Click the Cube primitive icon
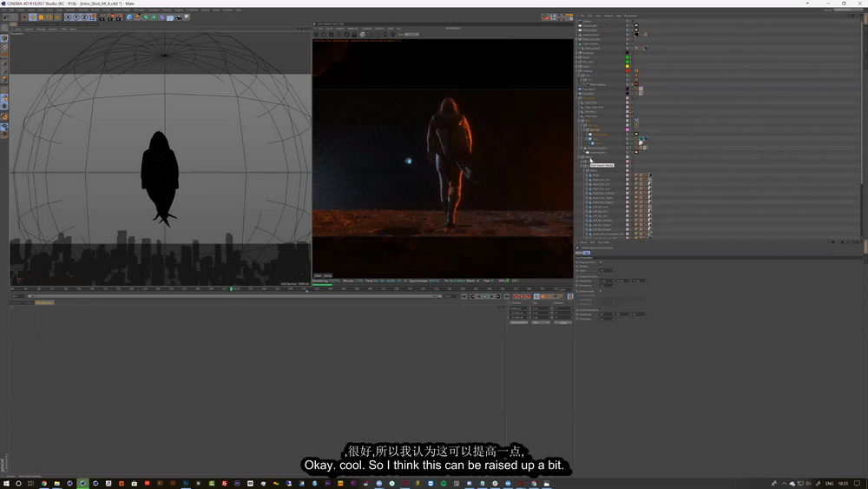Screen dimensions: 868x489 (x=129, y=17)
